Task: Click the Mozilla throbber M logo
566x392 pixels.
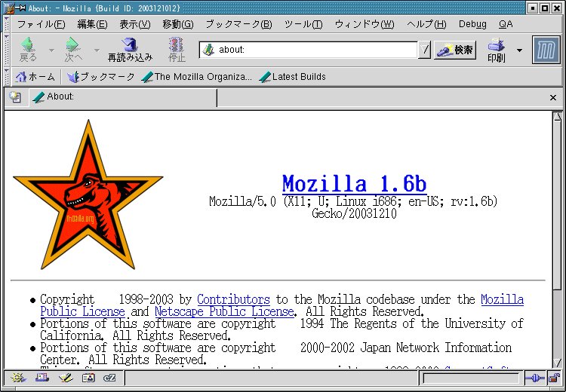Action: [x=546, y=50]
